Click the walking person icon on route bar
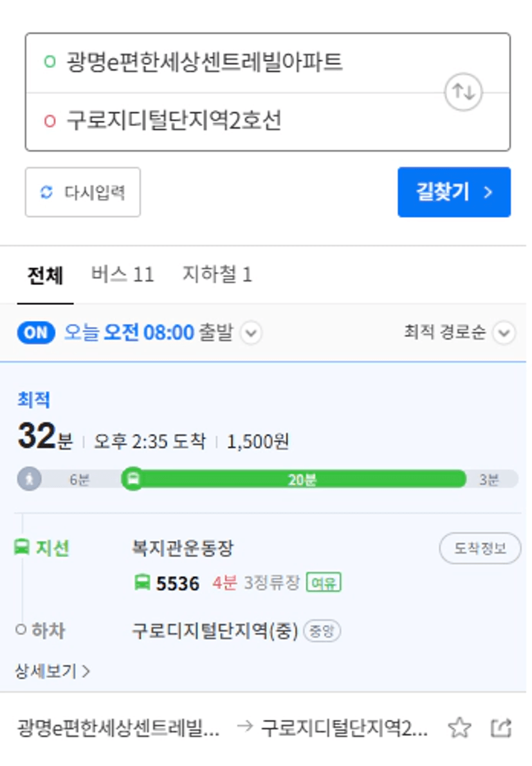This screenshot has height=766, width=532. 30,479
